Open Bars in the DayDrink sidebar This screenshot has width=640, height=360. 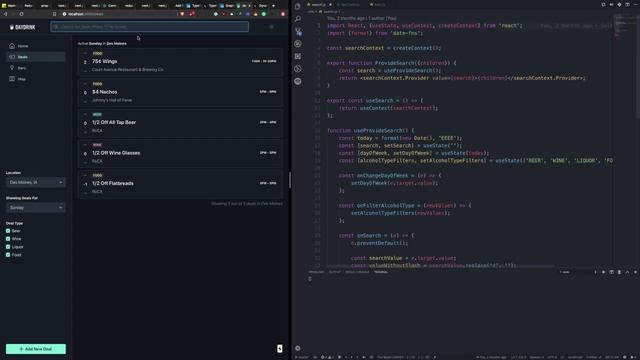pos(36,68)
